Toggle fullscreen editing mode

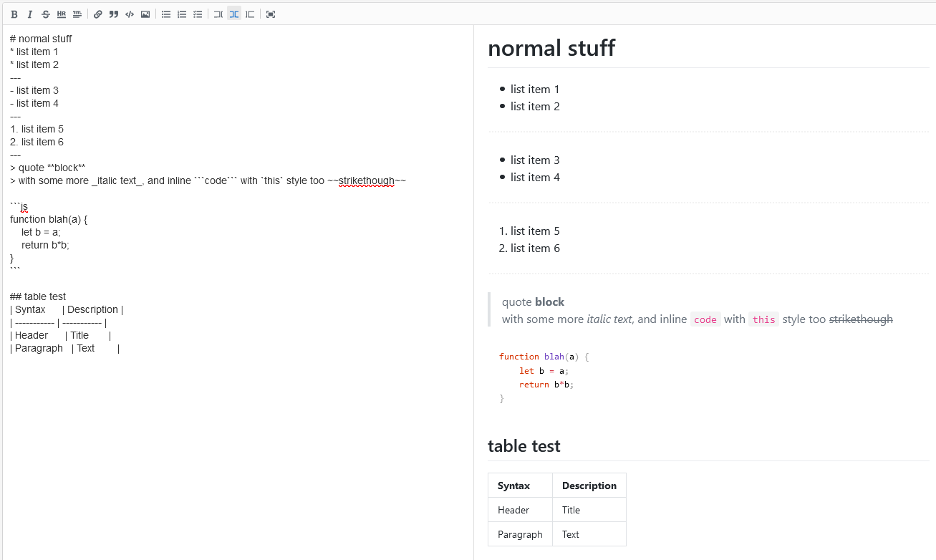click(x=271, y=14)
